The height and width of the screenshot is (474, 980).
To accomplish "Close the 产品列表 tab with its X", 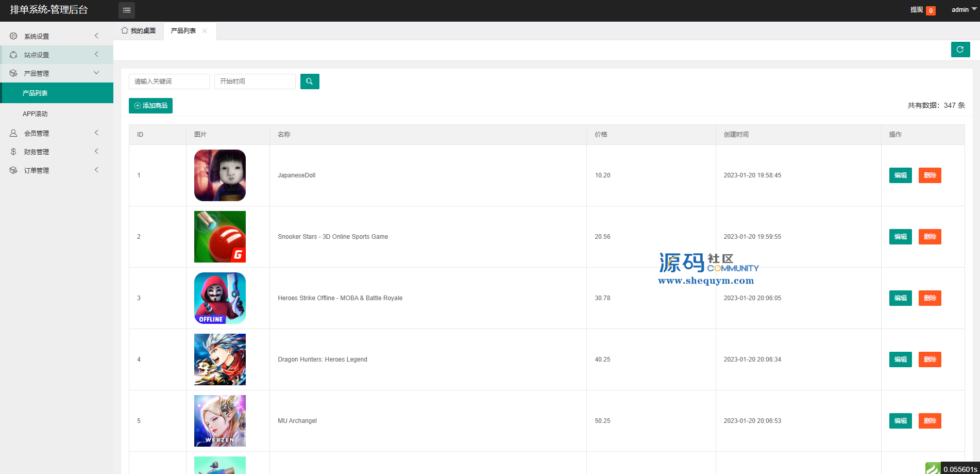I will coord(205,31).
